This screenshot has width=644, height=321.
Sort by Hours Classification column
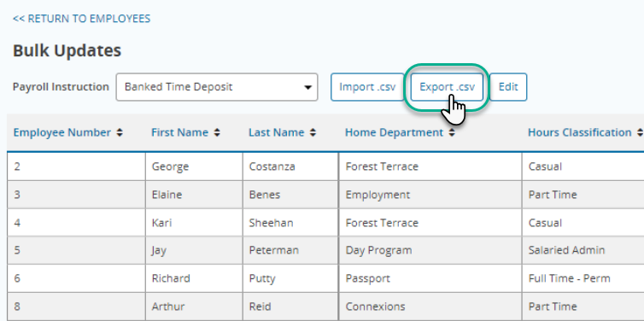[585, 132]
